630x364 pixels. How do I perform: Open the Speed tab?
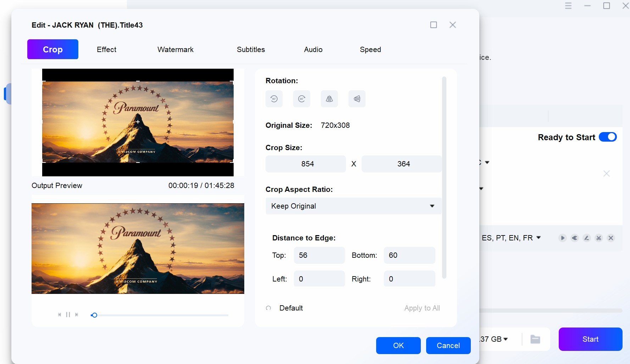click(370, 50)
